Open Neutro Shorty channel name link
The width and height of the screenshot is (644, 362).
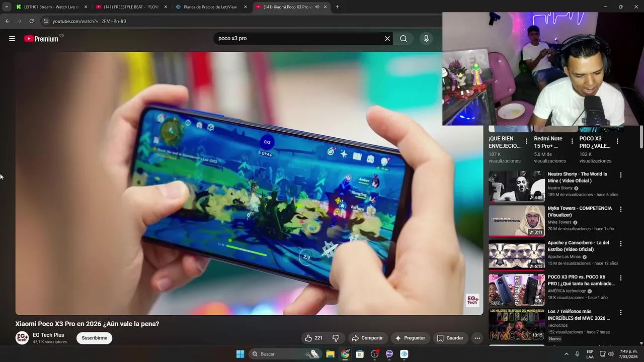(560, 188)
